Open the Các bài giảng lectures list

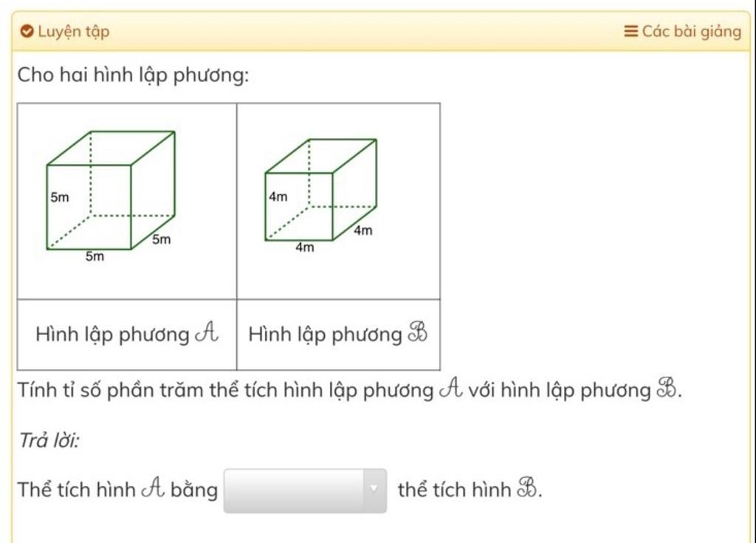coord(683,31)
